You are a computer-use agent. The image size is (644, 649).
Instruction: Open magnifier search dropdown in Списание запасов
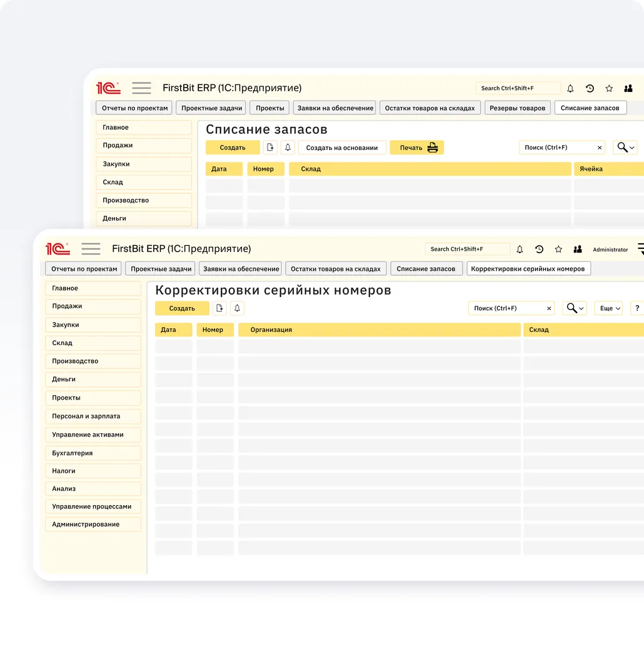click(x=625, y=148)
